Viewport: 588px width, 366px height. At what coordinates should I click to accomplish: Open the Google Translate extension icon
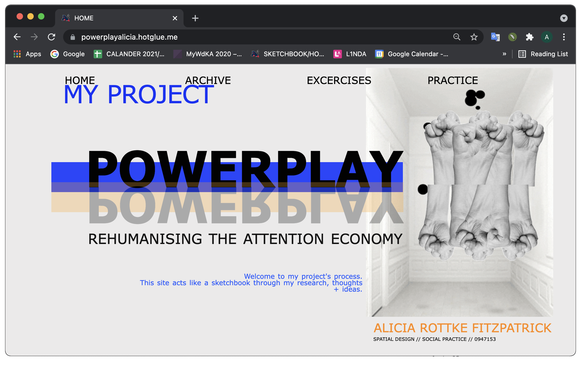point(495,37)
